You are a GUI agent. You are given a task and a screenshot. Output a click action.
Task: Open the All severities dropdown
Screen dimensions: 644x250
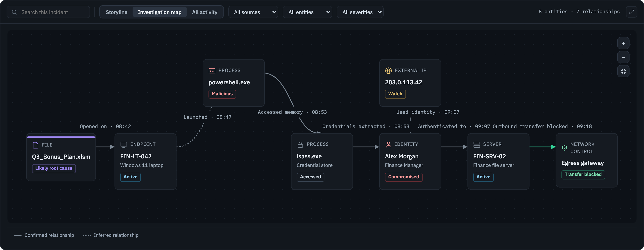(360, 12)
